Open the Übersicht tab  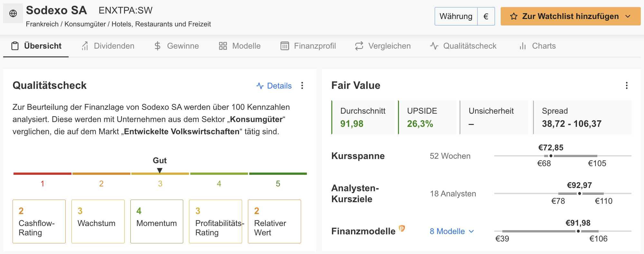pyautogui.click(x=36, y=46)
